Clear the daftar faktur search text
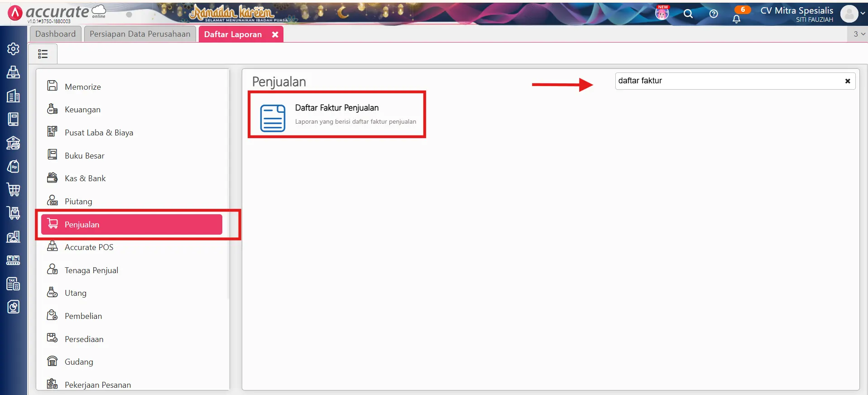Image resolution: width=868 pixels, height=395 pixels. pos(847,81)
